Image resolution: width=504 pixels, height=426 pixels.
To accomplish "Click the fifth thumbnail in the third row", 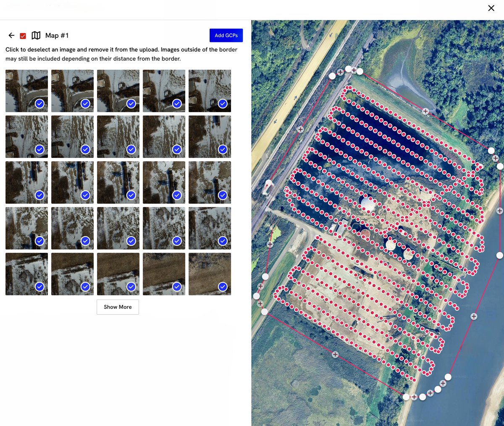I will point(210,182).
